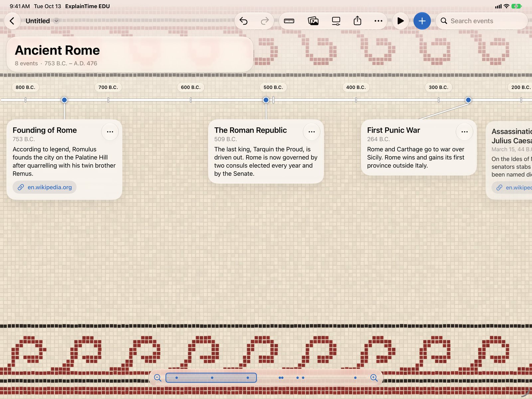Open the Assassination of Julius Caesar card

click(x=509, y=160)
